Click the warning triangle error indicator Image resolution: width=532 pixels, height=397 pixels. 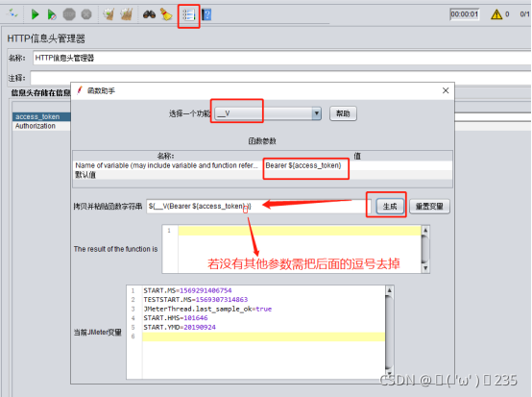[496, 14]
